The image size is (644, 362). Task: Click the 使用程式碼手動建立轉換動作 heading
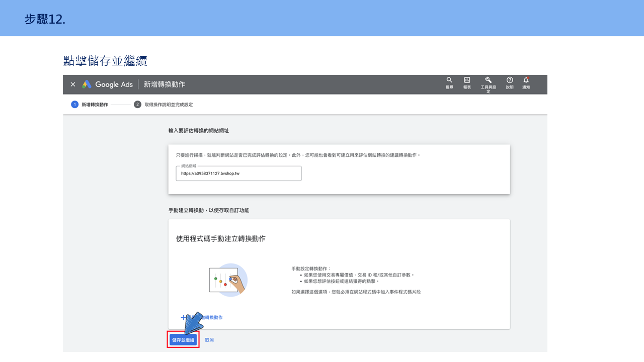(221, 239)
